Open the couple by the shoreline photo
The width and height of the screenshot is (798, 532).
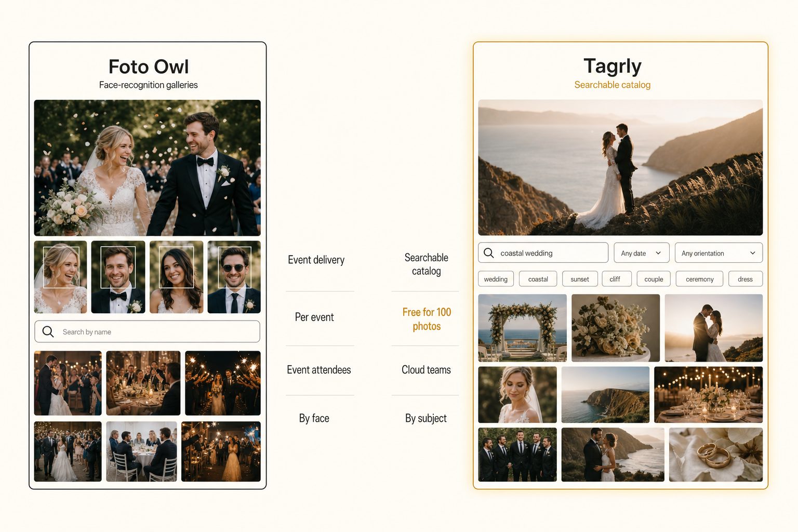click(x=613, y=455)
